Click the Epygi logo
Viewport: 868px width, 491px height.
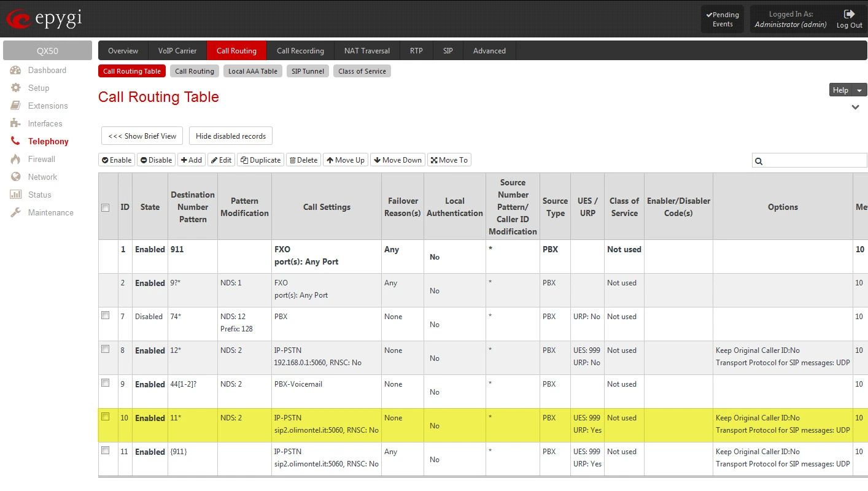tap(44, 20)
